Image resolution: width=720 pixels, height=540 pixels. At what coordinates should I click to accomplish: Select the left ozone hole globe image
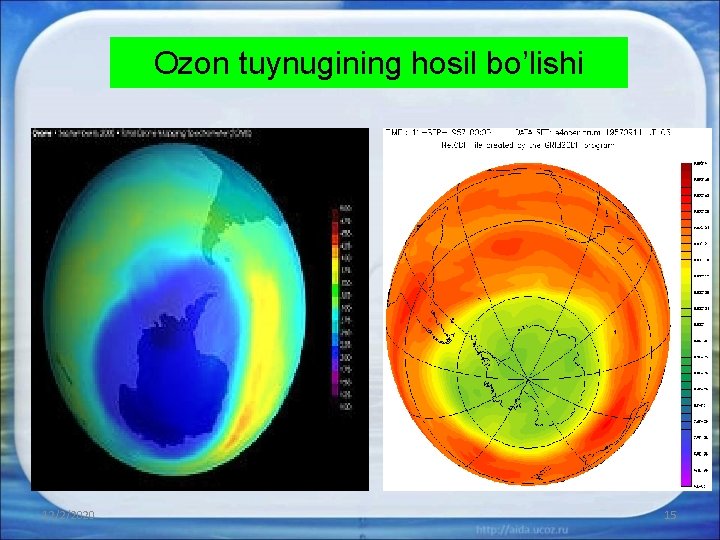pyautogui.click(x=200, y=309)
